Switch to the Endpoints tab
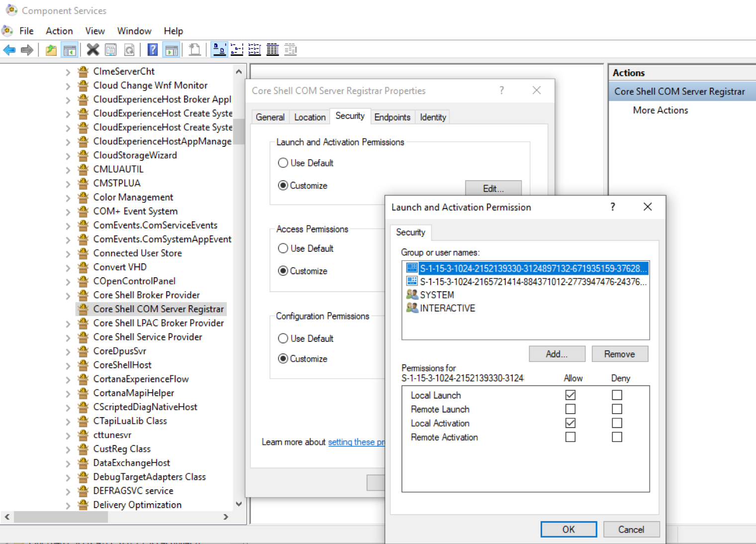Screen dimensions: 756x544 pyautogui.click(x=392, y=117)
